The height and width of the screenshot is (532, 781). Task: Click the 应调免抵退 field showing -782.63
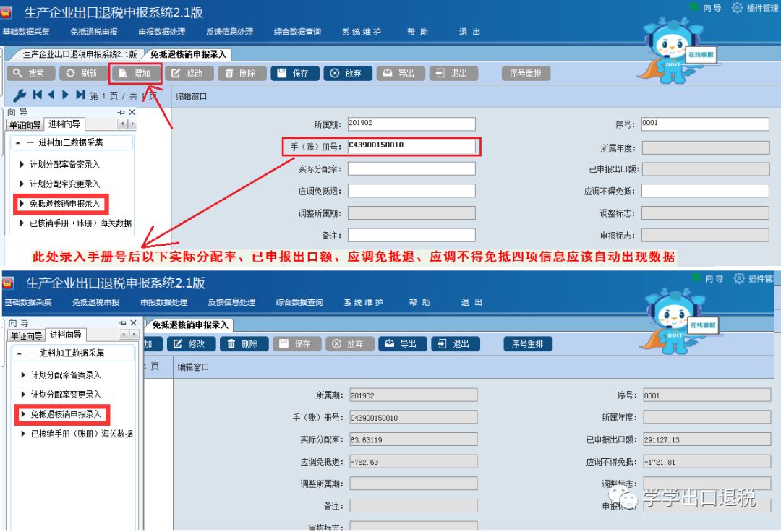[414, 462]
